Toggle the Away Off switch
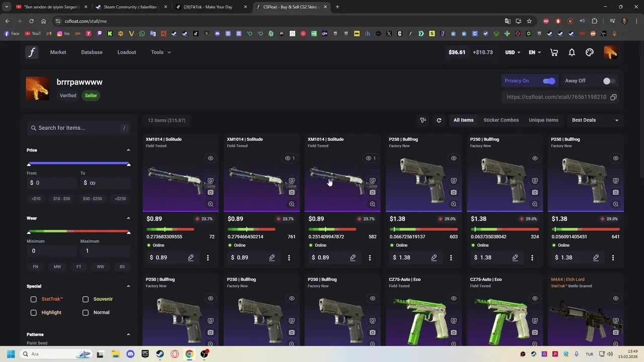Image resolution: width=644 pixels, height=362 pixels. click(609, 81)
